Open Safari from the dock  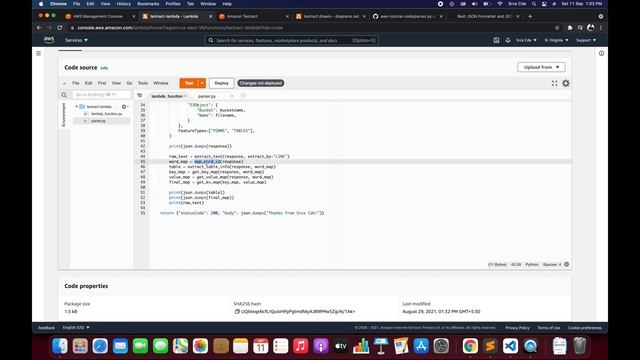(100, 346)
